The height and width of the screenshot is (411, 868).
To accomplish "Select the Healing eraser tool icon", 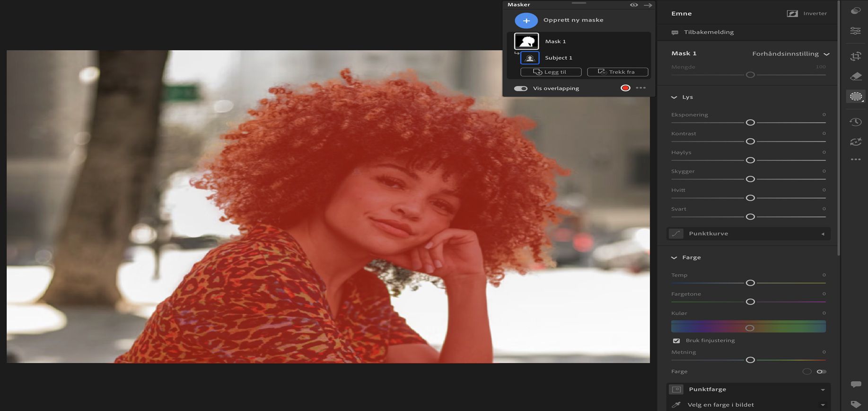I will pos(856,76).
